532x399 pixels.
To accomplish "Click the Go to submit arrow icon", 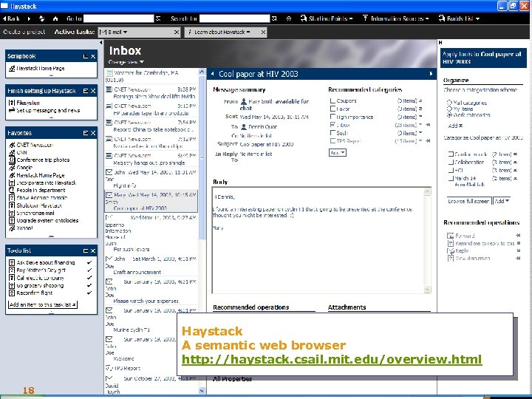I will [158, 18].
